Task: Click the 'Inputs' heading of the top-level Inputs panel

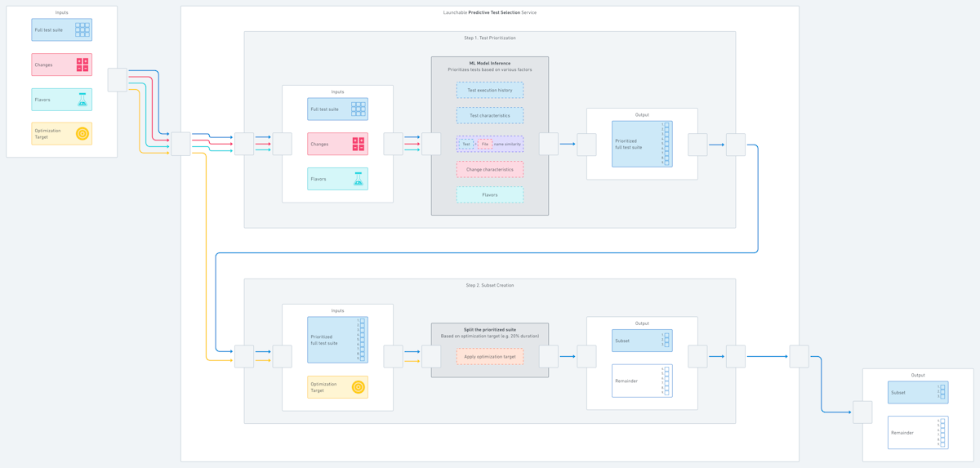Action: pos(62,12)
